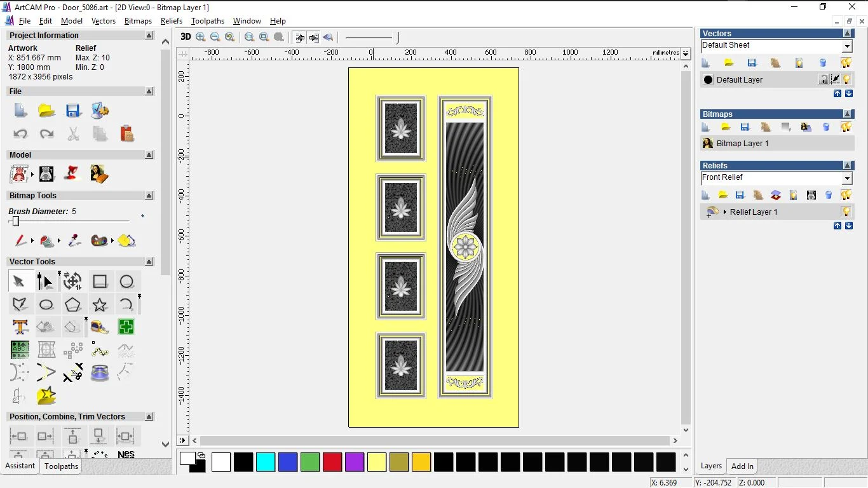Toggle visibility of the Default Layer lightbulb
This screenshot has height=488, width=868.
click(846, 79)
